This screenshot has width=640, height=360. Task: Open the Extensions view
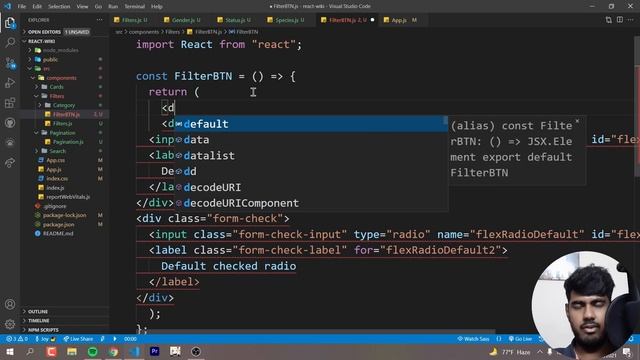[x=10, y=102]
